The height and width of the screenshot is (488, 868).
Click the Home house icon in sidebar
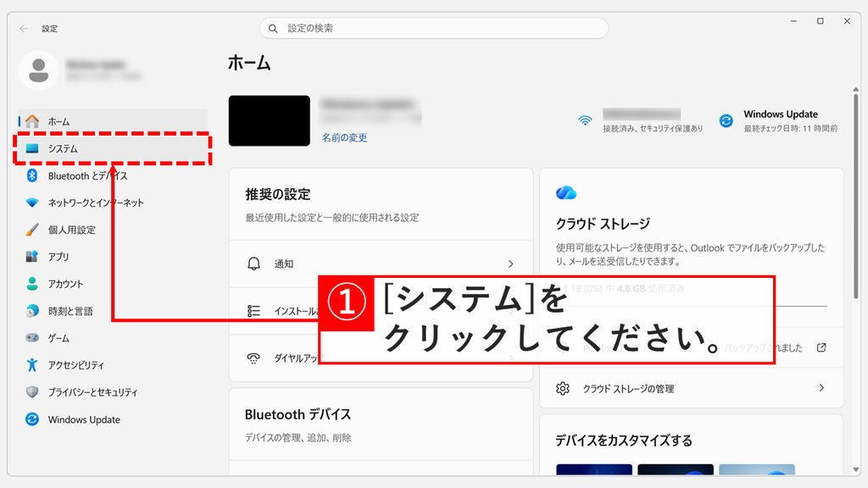point(32,121)
